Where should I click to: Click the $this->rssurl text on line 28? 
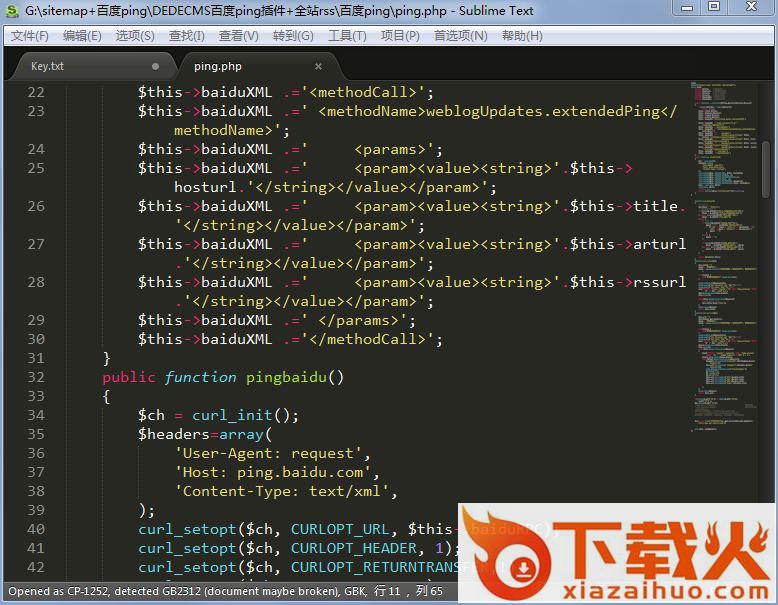click(x=628, y=282)
